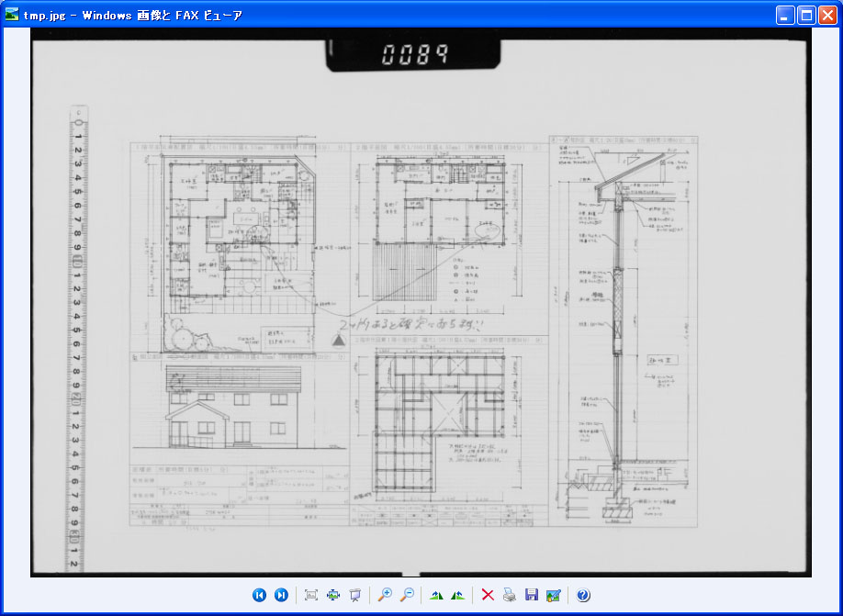Show image at actual size
The height and width of the screenshot is (616, 843).
coord(332,595)
